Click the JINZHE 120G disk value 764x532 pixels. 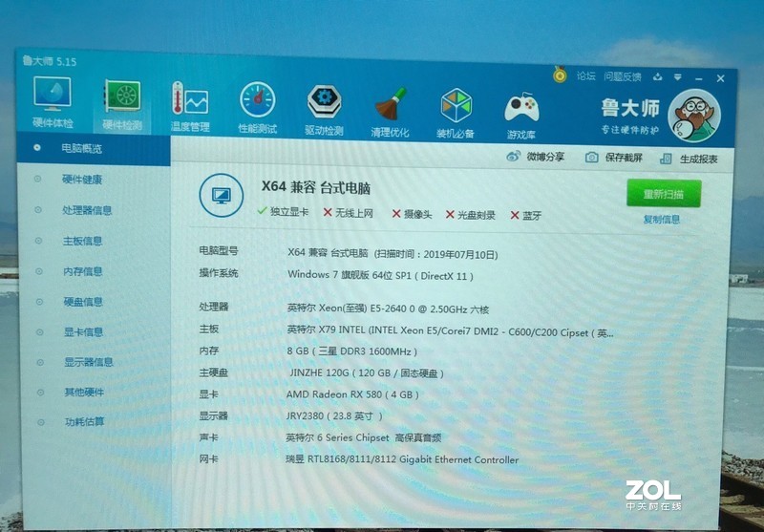[367, 373]
